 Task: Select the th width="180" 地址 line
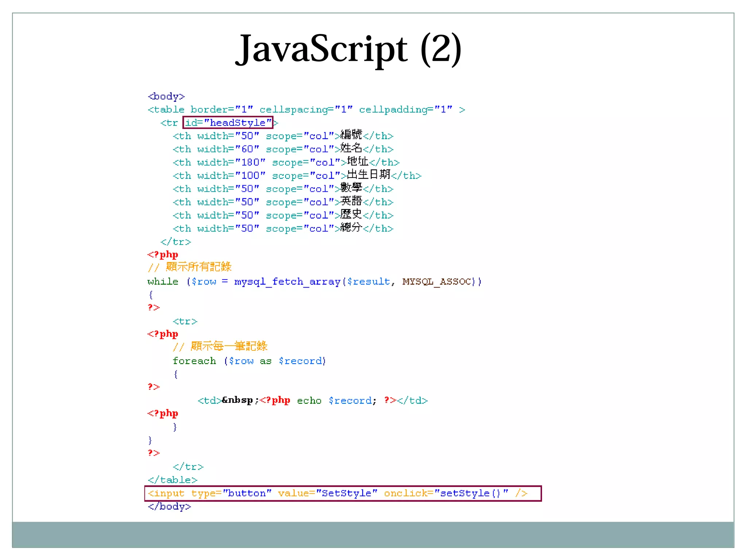pos(286,162)
